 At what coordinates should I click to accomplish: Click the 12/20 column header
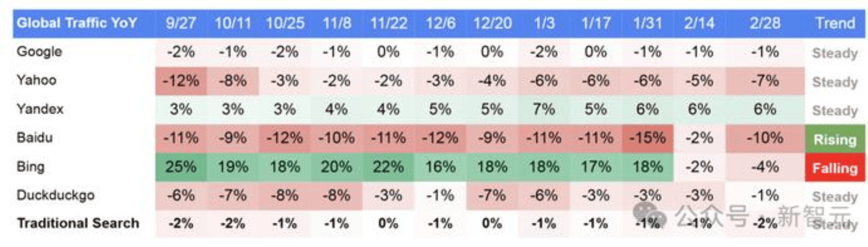tap(492, 23)
